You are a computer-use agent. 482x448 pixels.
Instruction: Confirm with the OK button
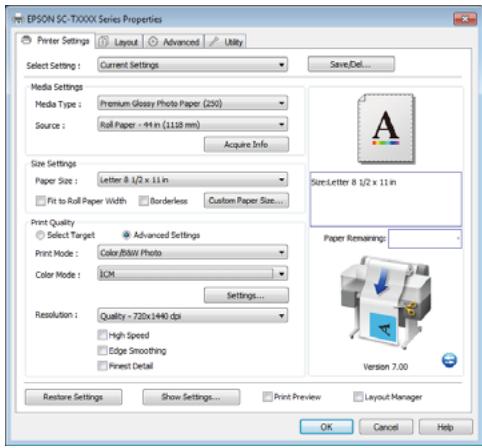[x=326, y=427]
